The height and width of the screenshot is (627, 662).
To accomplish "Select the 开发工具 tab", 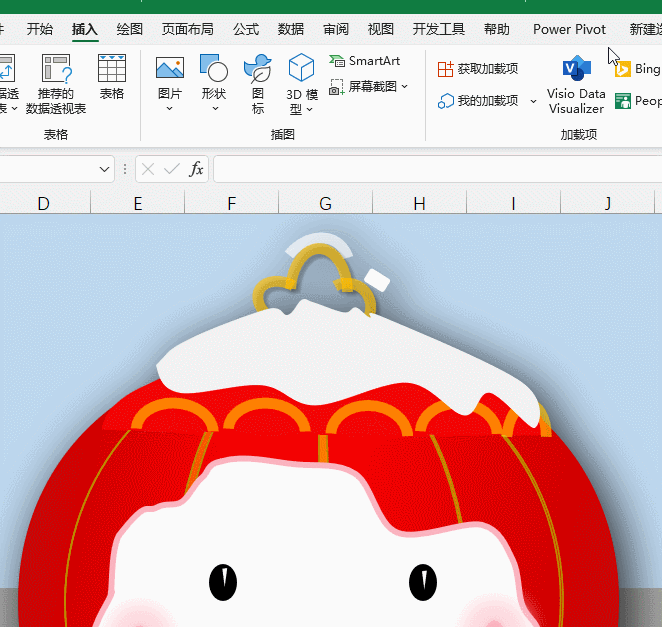I will point(439,29).
